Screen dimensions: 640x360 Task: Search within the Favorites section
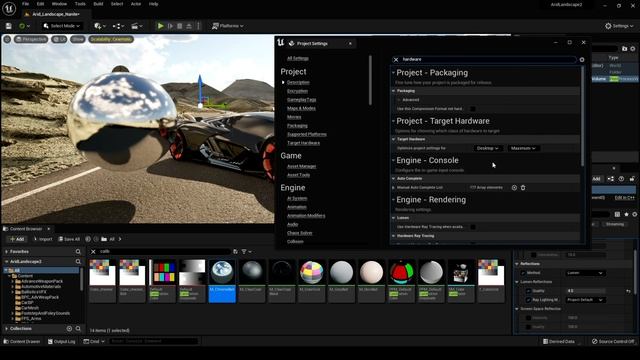point(78,251)
